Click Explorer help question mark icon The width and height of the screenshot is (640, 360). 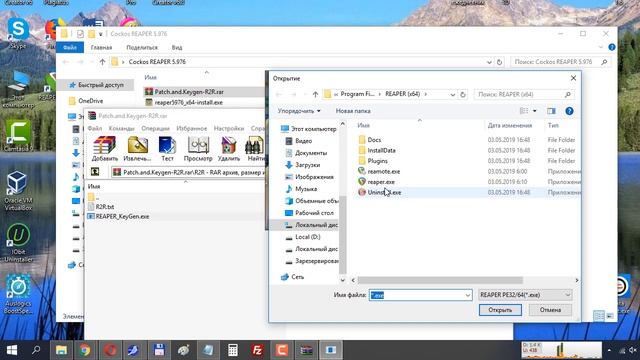(x=612, y=47)
